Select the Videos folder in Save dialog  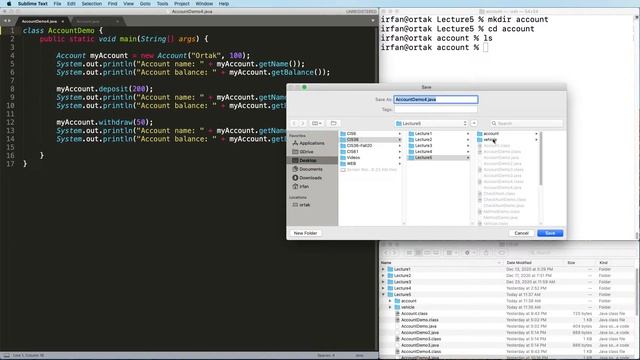pos(371,158)
